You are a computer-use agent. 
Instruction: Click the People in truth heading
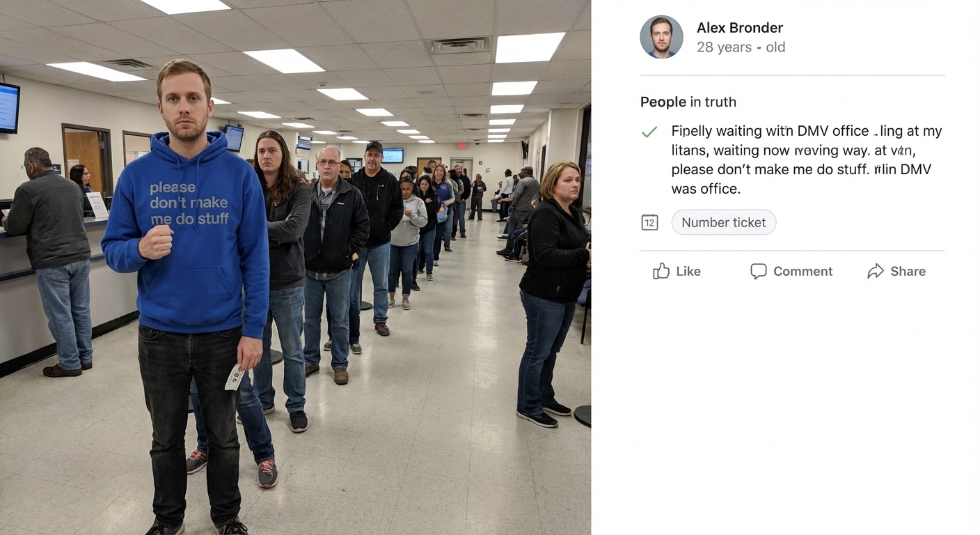click(688, 102)
